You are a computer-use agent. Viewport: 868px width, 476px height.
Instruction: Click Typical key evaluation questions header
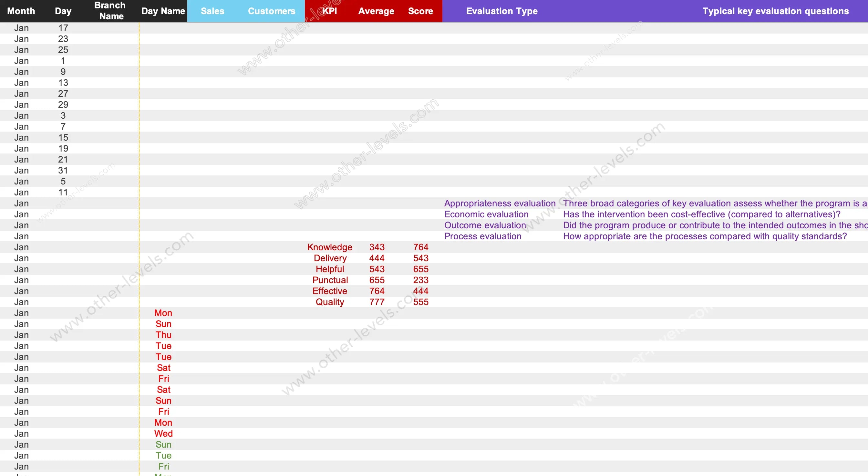pos(775,11)
